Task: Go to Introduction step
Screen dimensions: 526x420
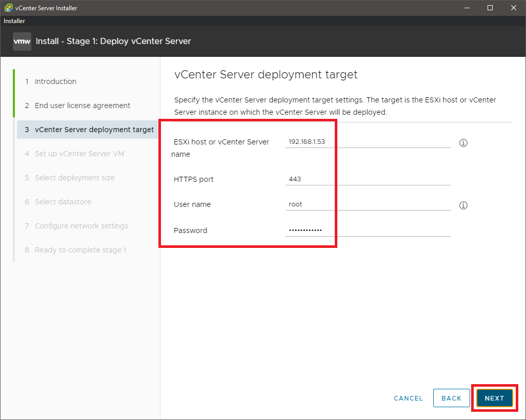Action: (55, 81)
